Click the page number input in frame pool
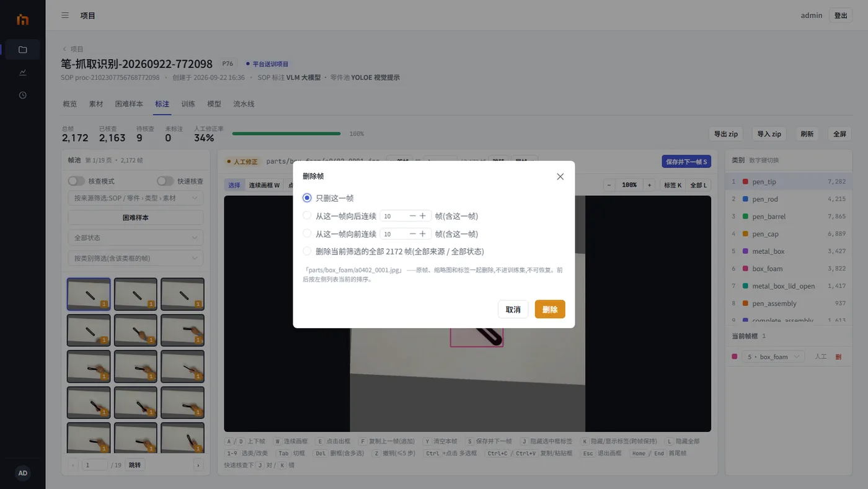 (95, 465)
